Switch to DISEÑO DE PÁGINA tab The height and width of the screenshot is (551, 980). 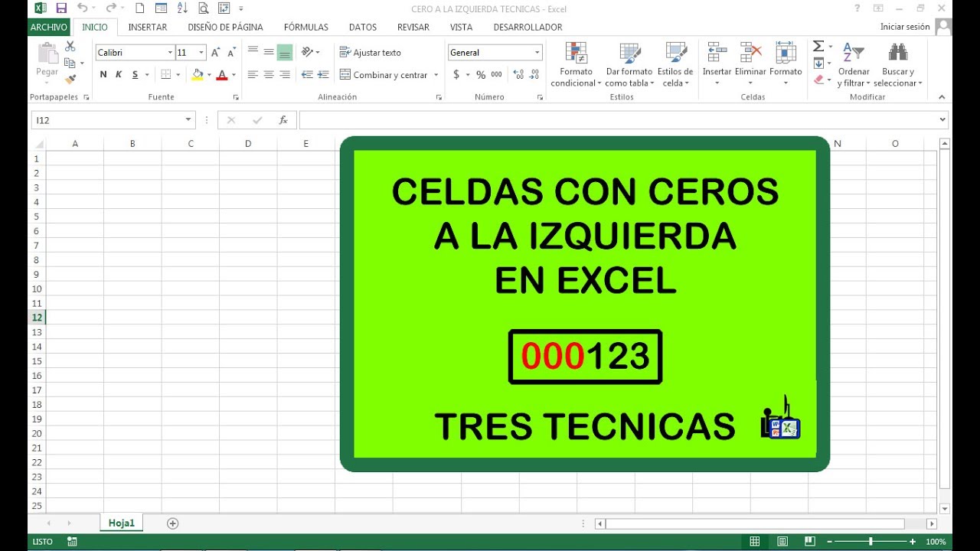pyautogui.click(x=225, y=27)
